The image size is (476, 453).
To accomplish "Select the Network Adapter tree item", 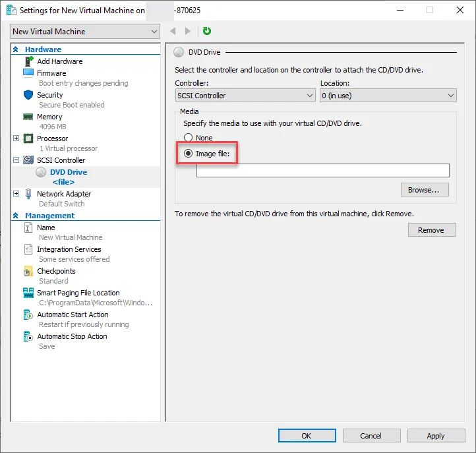I will [64, 194].
